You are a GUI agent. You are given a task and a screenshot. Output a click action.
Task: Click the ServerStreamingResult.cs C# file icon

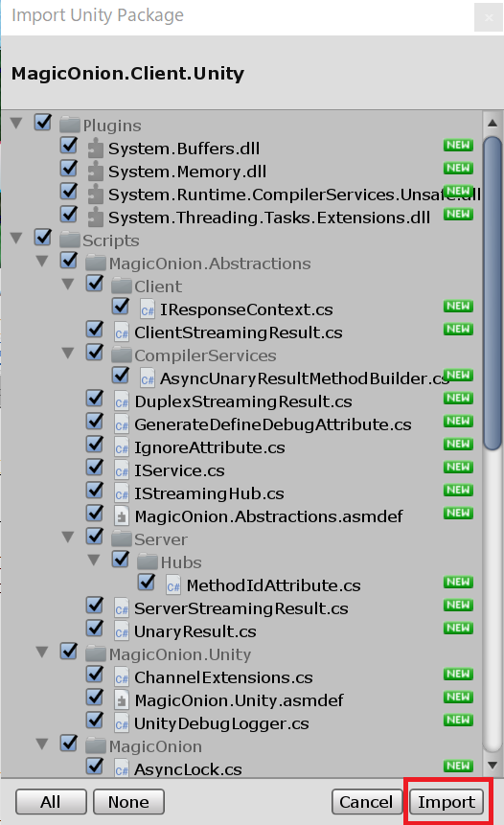click(122, 608)
